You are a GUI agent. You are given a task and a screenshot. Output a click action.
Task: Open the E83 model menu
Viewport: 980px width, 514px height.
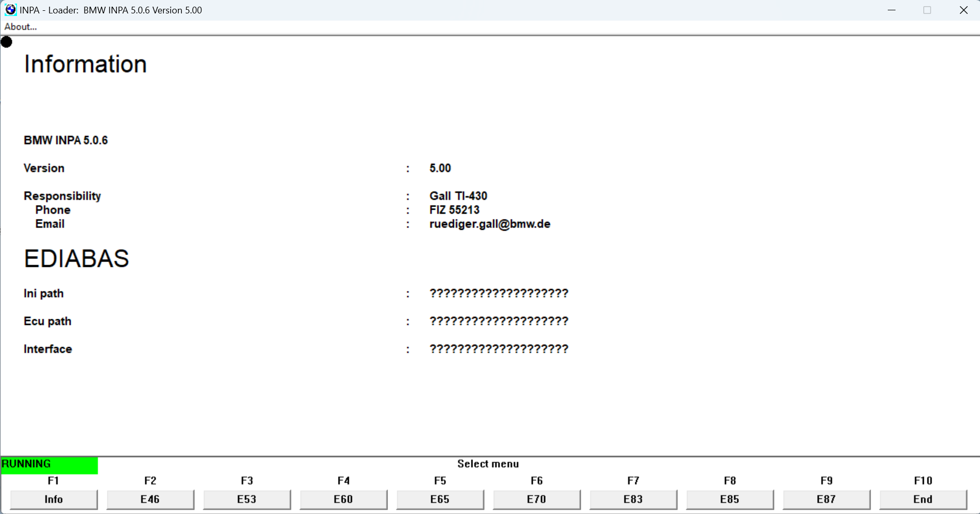pos(633,499)
